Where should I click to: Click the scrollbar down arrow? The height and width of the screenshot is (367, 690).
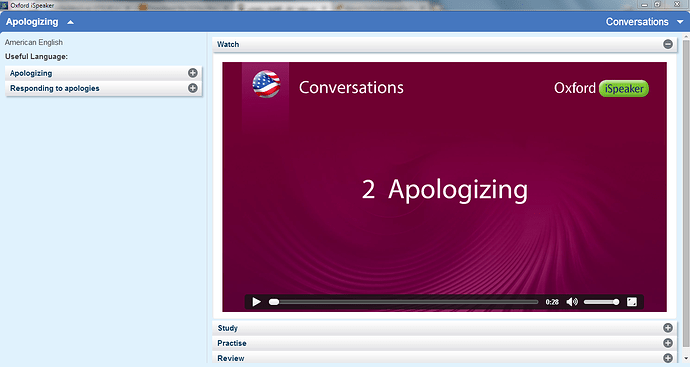tap(686, 359)
